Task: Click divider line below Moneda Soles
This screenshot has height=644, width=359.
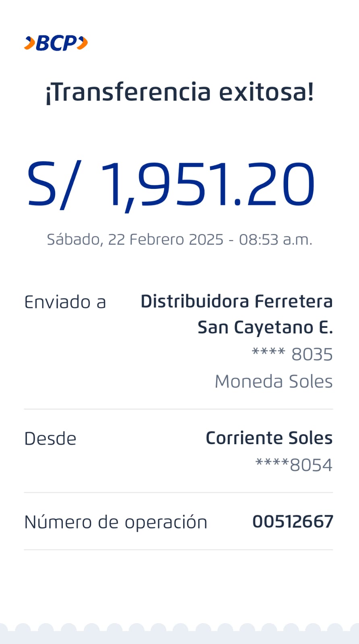Action: pyautogui.click(x=179, y=409)
